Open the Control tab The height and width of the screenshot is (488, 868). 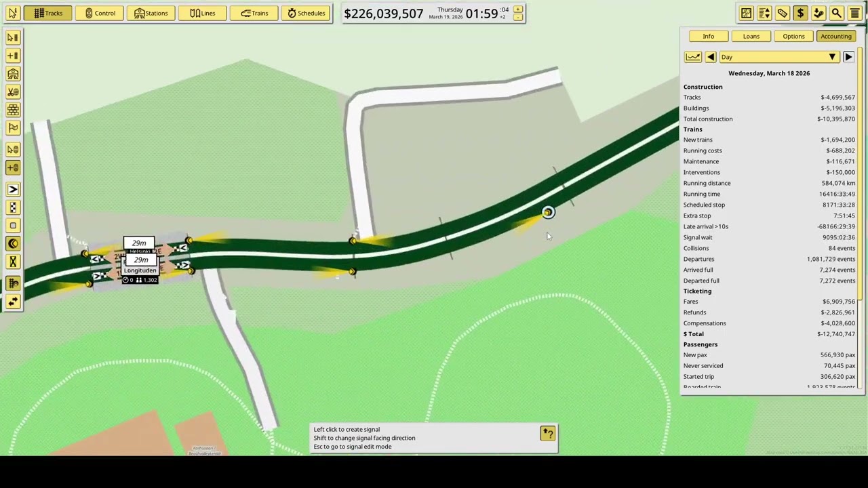click(100, 13)
